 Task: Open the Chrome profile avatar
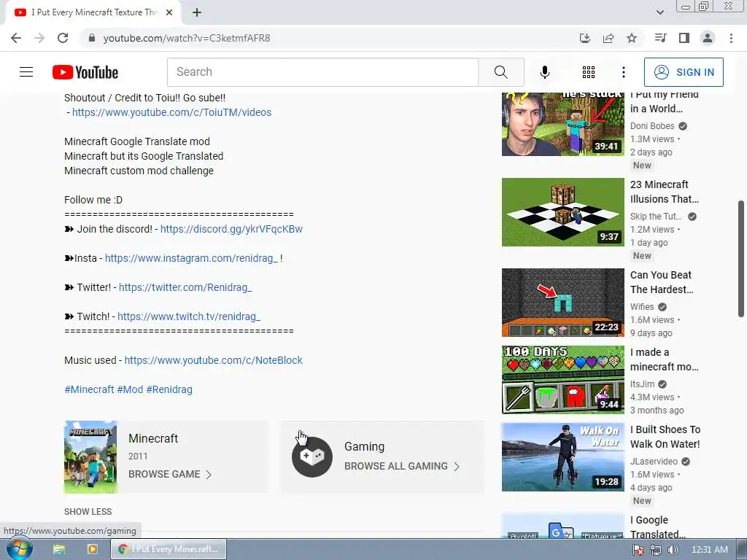tap(708, 38)
